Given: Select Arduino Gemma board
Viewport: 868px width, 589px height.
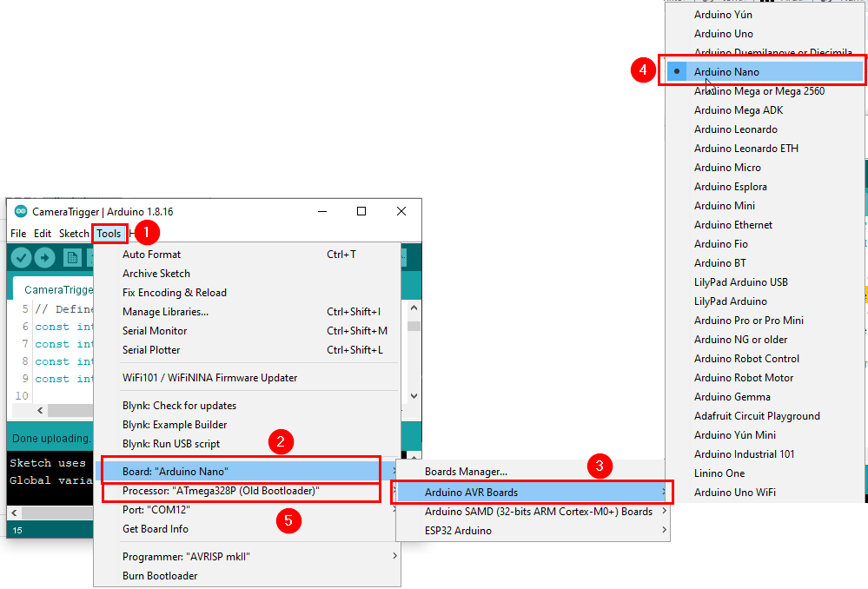Looking at the screenshot, I should (x=764, y=397).
